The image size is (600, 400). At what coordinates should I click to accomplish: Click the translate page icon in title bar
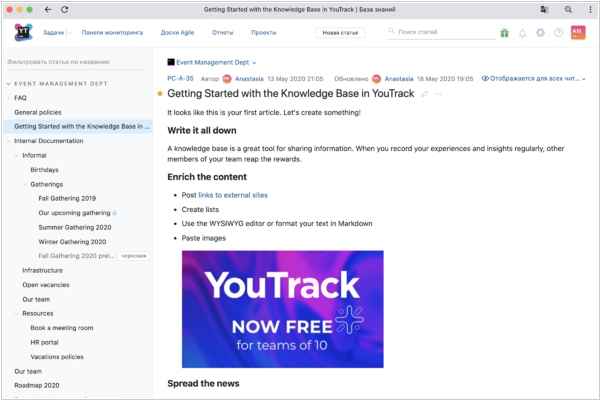coord(544,10)
